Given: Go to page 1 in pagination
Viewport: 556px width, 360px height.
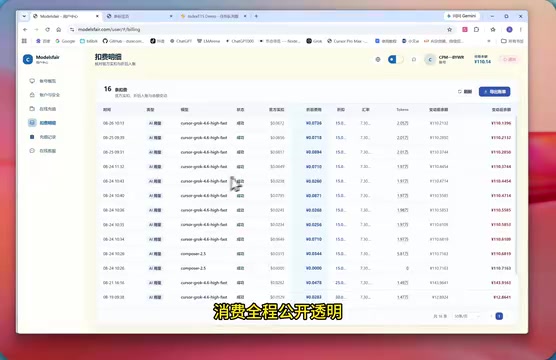Looking at the screenshot, I should pos(499,316).
